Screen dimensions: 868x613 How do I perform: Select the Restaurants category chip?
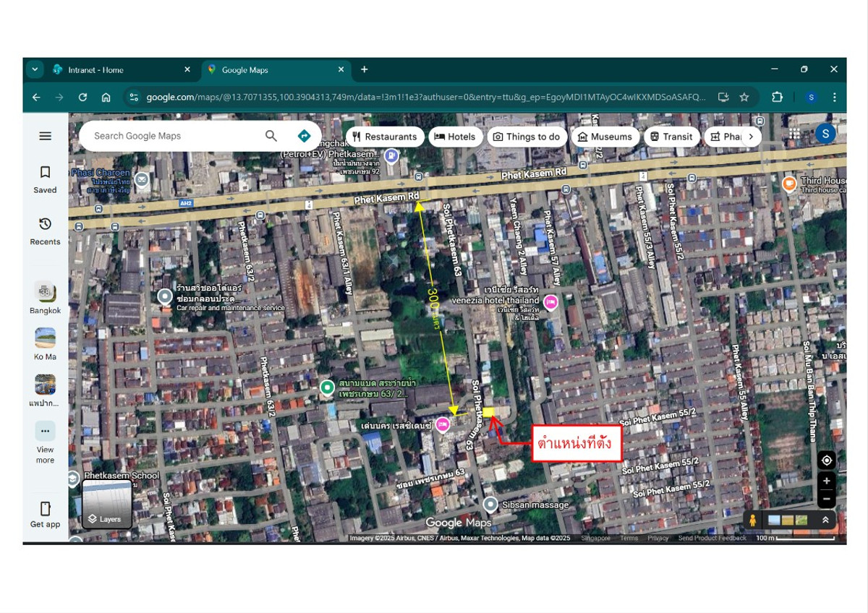(384, 137)
